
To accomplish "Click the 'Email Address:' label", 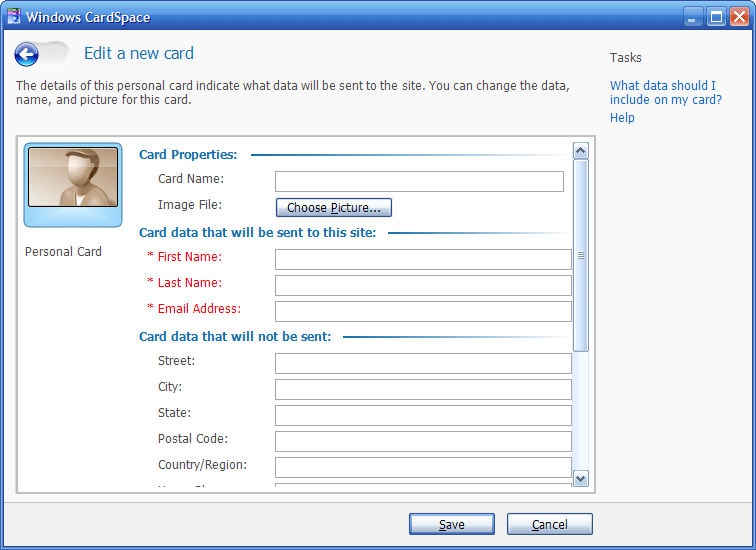I will point(199,309).
